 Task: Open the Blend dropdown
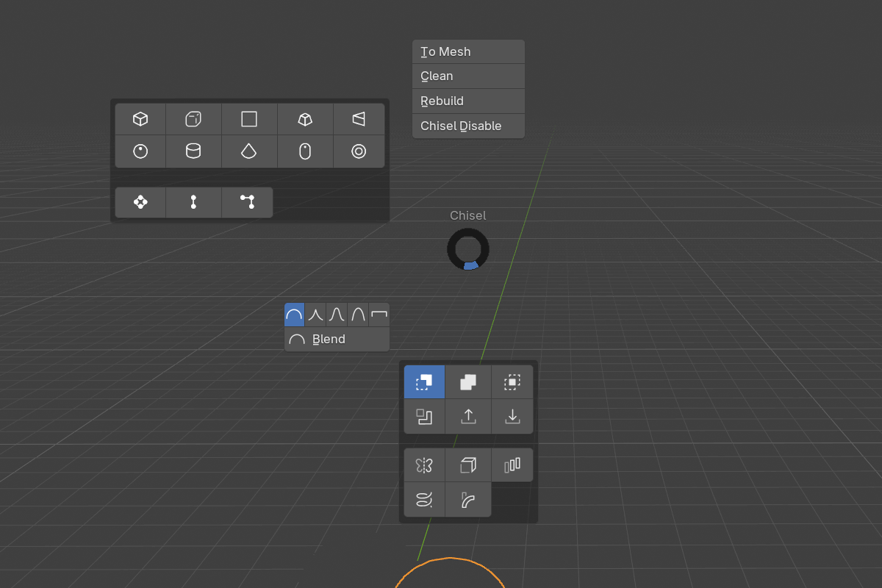click(337, 340)
